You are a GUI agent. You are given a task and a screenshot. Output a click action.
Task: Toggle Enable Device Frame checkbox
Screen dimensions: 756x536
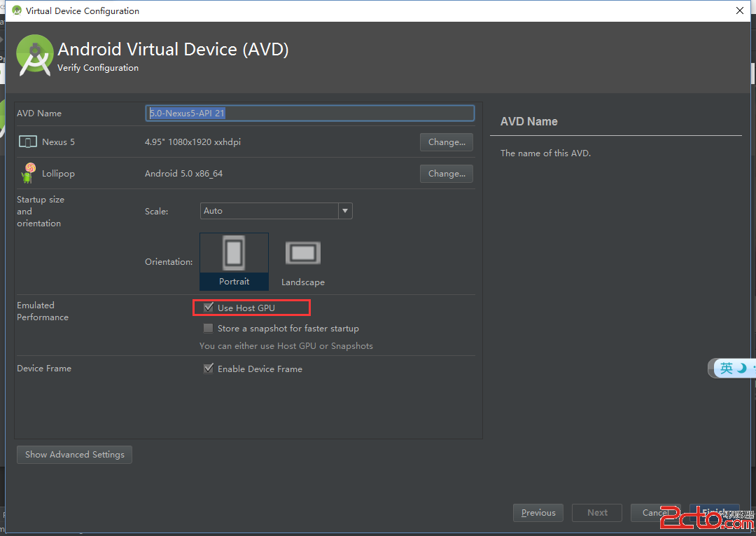[x=209, y=369]
